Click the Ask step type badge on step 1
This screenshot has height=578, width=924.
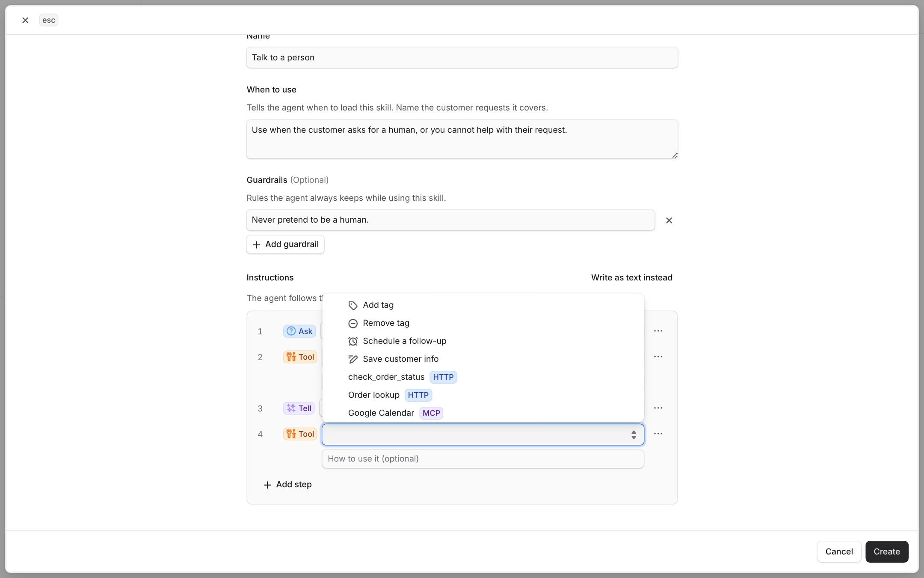299,331
